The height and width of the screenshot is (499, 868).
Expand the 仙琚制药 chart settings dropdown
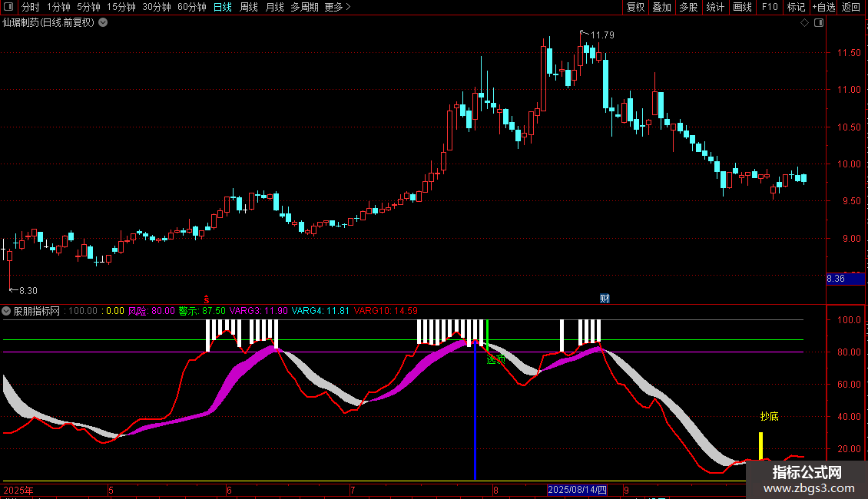(x=103, y=23)
